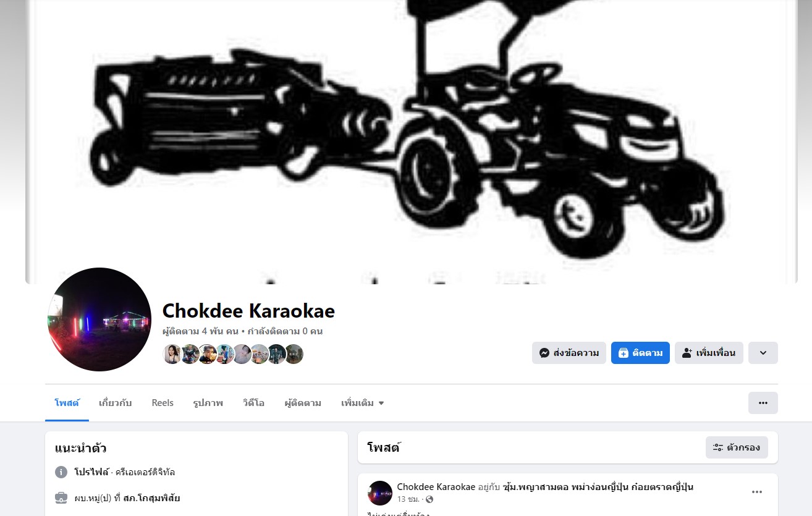Click the first follower avatar thumbnail

(172, 354)
